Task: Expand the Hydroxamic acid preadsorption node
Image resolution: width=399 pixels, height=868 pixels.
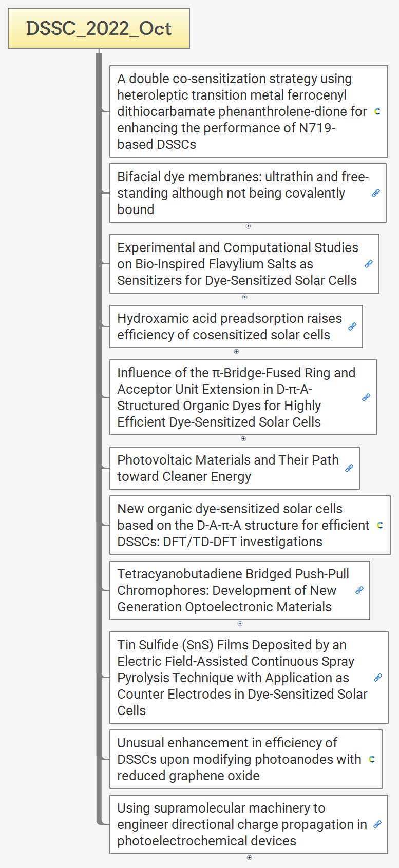Action: point(236,352)
